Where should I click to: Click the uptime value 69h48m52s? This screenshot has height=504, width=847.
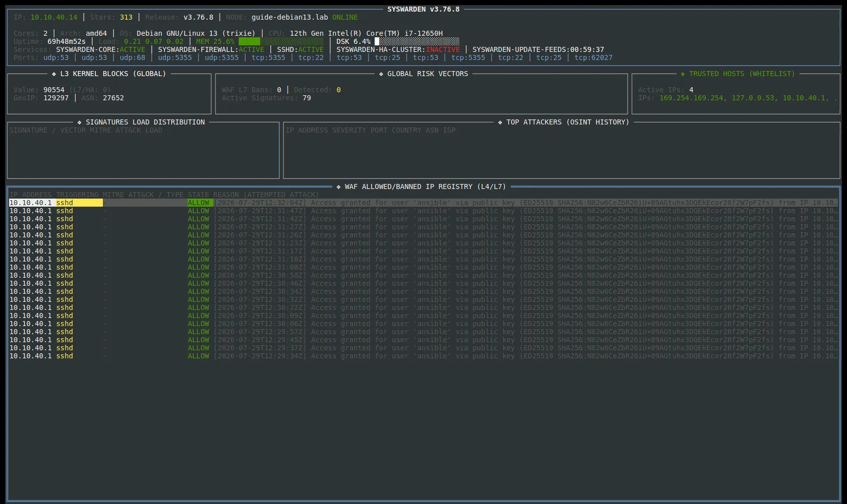(x=67, y=41)
